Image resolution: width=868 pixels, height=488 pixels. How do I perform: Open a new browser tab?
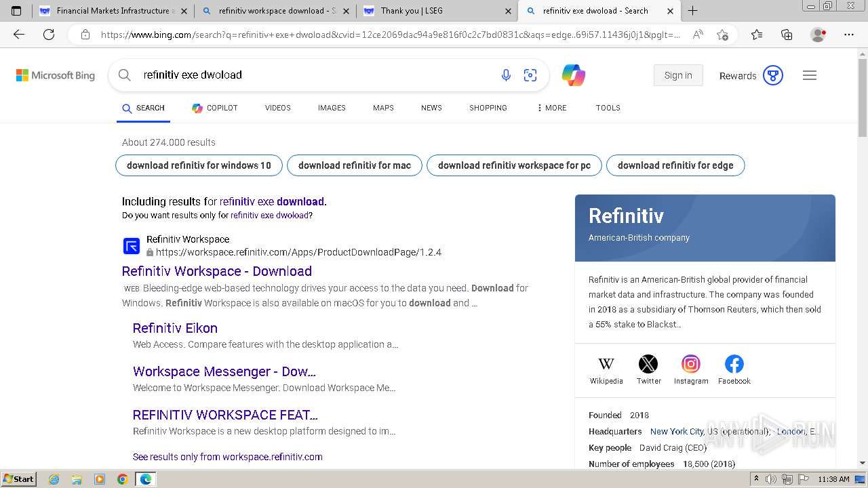(x=692, y=11)
